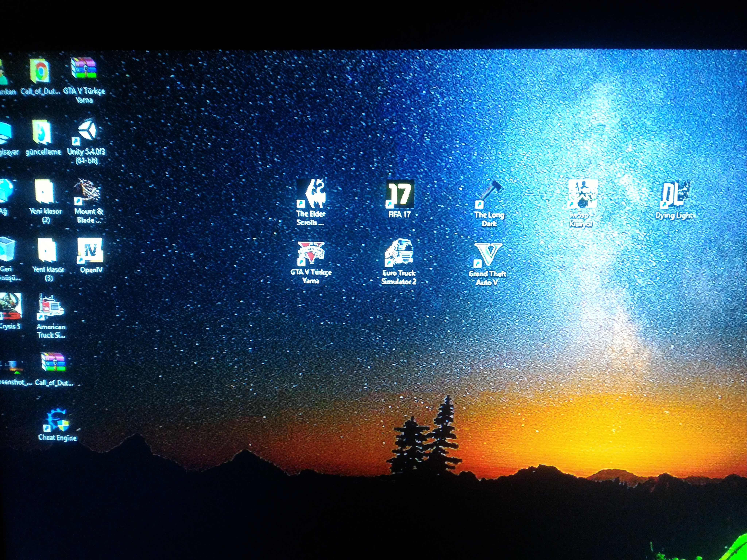Viewport: 747px width, 560px height.
Task: Select the OpenIV shortcut icon
Action: (90, 250)
